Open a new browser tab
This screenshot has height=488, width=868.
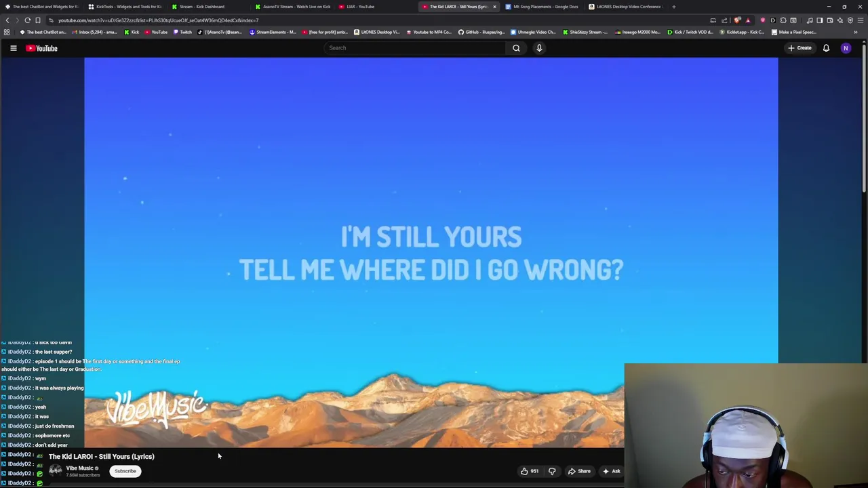673,7
